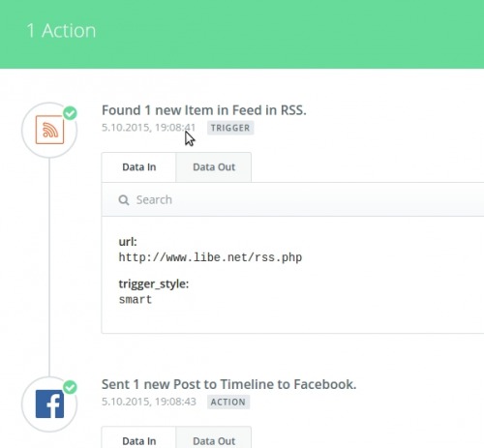Select the libe.net rss.php url value
Screen dimensions: 484x448
pos(210,257)
